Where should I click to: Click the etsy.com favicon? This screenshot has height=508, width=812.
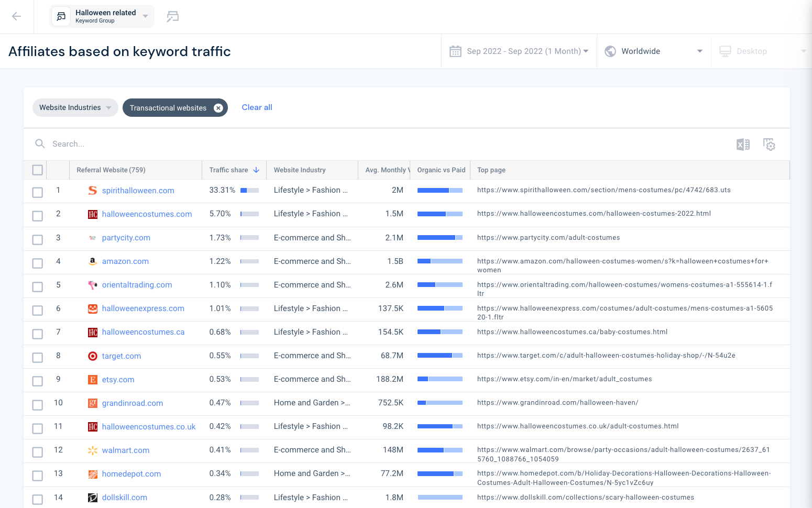(93, 380)
